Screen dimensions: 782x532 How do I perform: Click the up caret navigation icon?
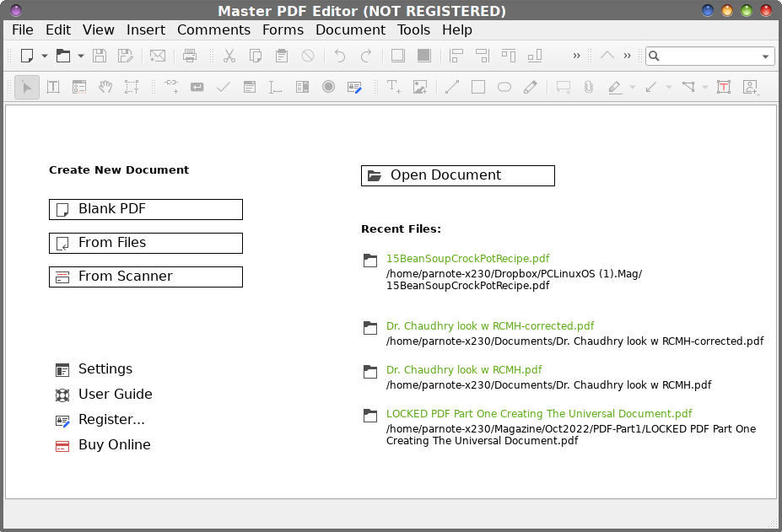(607, 56)
